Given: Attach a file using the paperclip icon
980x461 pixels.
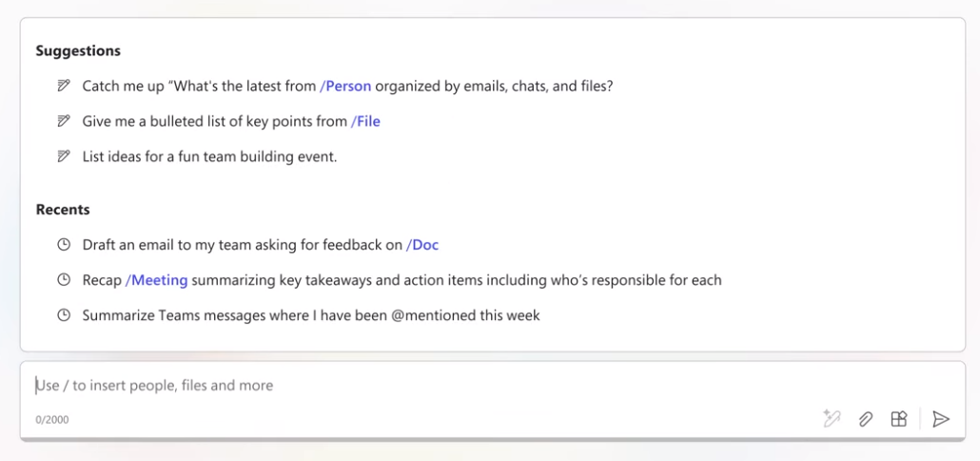Looking at the screenshot, I should 865,419.
